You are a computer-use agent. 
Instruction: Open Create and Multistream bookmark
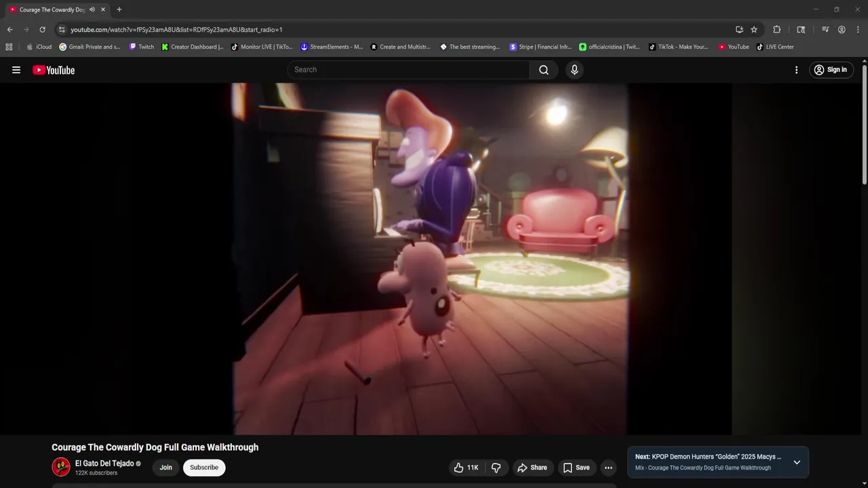click(x=401, y=47)
